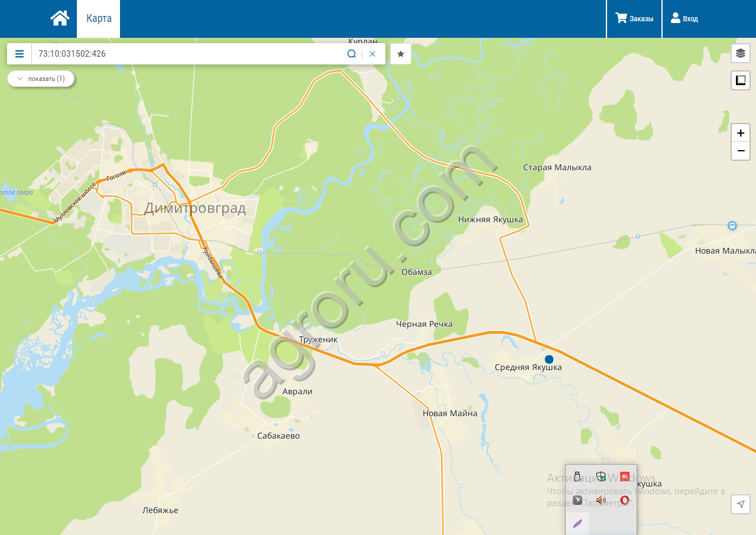The width and height of the screenshot is (756, 535).
Task: Open the red AnyDesk tray icon
Action: pos(625,476)
